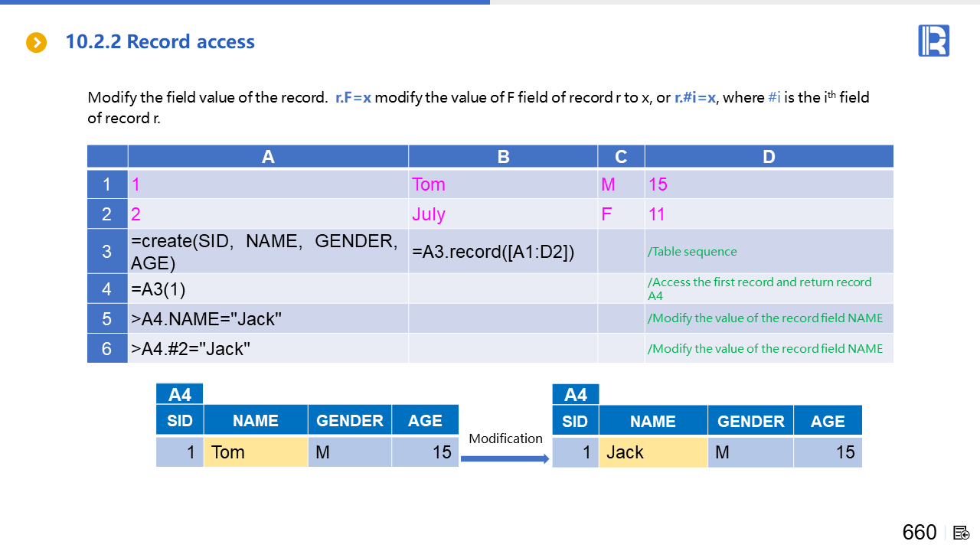The width and height of the screenshot is (980, 551).
Task: Click the highlighted Jack cell in right table
Action: click(x=652, y=452)
